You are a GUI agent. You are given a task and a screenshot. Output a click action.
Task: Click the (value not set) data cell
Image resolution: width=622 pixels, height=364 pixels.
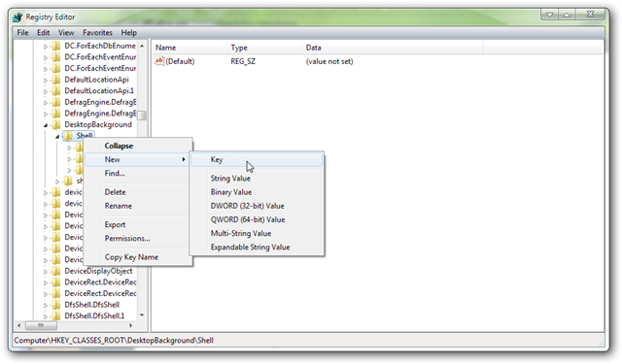pos(329,61)
